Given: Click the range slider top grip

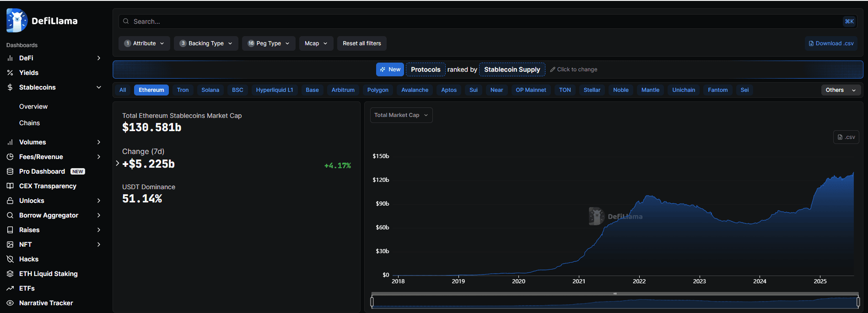Looking at the screenshot, I should pos(615,294).
